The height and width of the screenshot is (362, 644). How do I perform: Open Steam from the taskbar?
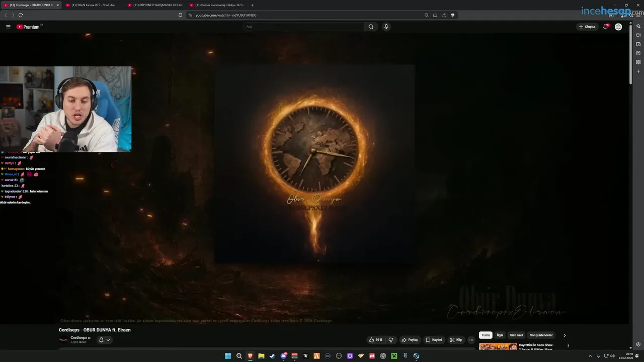(272, 356)
